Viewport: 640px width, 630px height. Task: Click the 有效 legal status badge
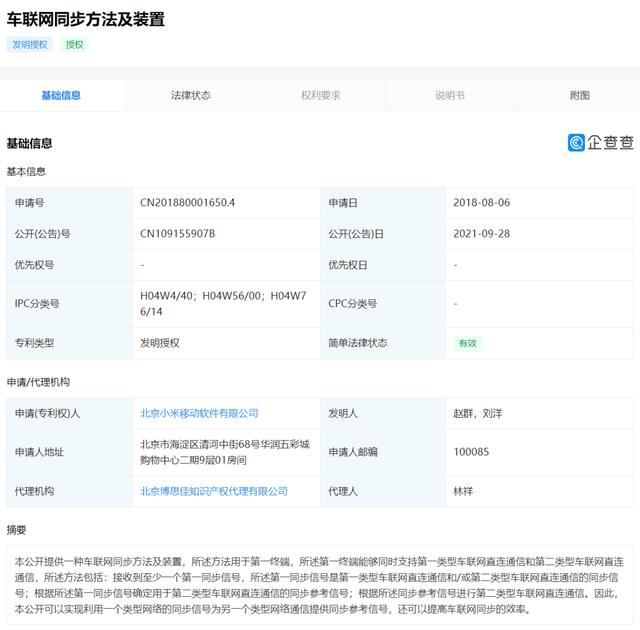(468, 343)
